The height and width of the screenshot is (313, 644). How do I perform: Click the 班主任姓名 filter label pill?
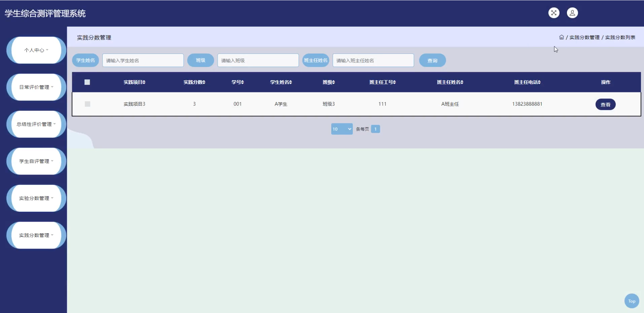pyautogui.click(x=316, y=60)
